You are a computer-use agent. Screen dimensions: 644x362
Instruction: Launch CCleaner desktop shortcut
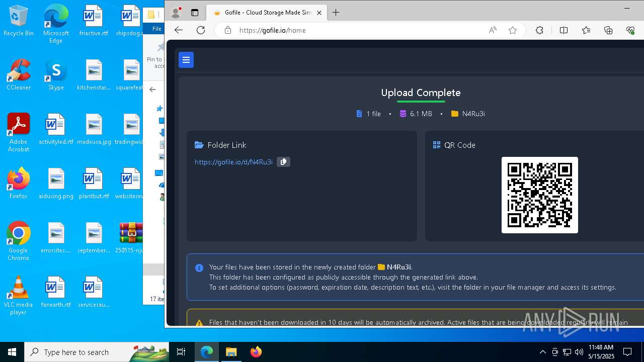click(19, 75)
